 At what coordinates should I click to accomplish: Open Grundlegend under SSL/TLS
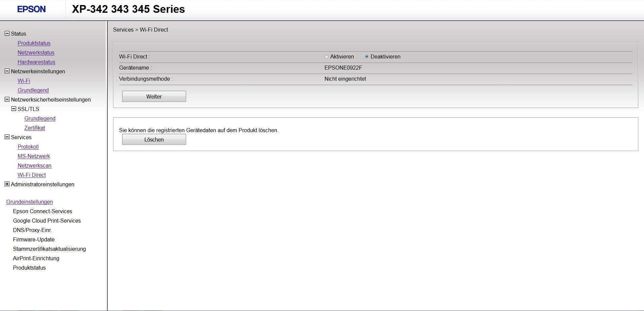[x=40, y=119]
